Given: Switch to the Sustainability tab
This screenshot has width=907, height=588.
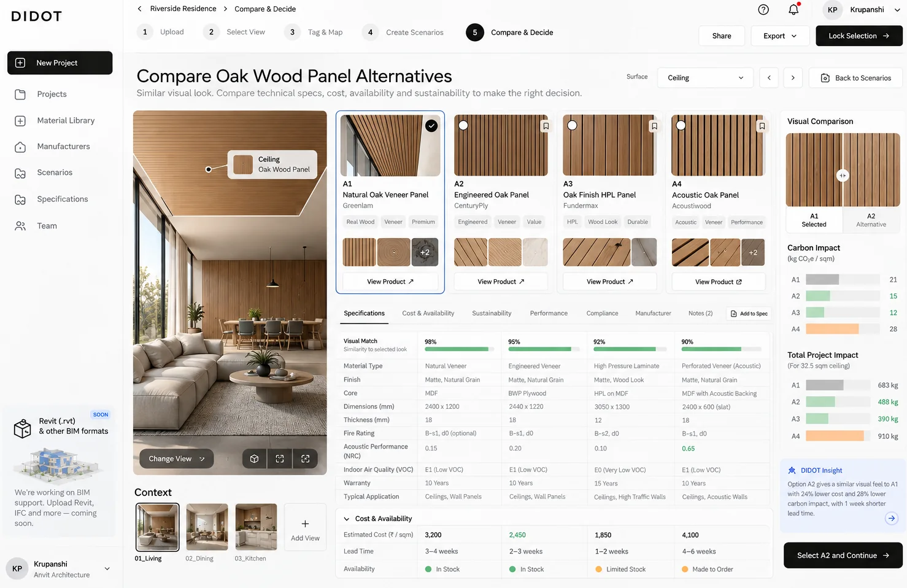Looking at the screenshot, I should (492, 313).
